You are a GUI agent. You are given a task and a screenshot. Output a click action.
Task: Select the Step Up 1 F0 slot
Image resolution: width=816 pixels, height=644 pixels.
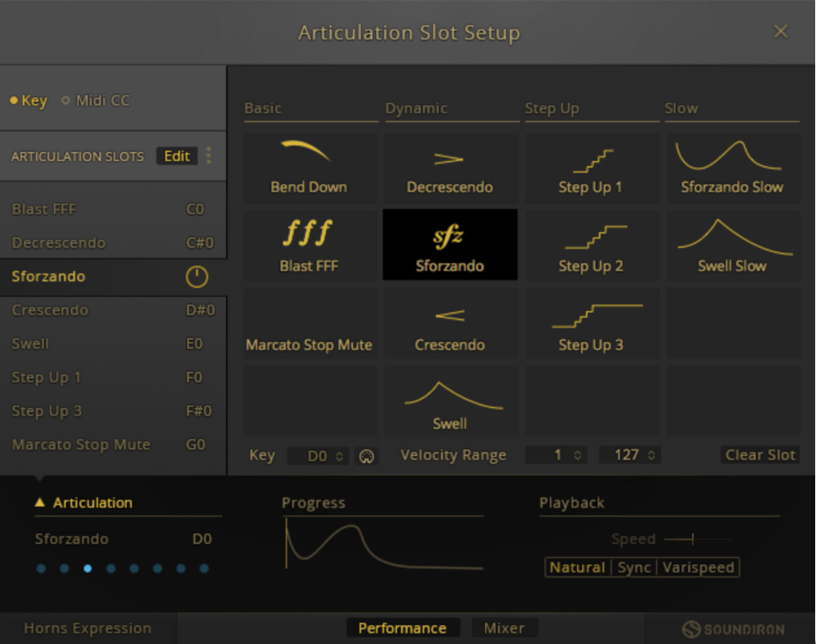[x=113, y=377]
